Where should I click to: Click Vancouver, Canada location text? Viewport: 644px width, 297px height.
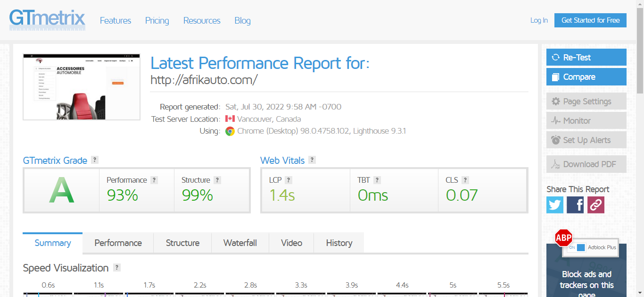[x=269, y=119]
